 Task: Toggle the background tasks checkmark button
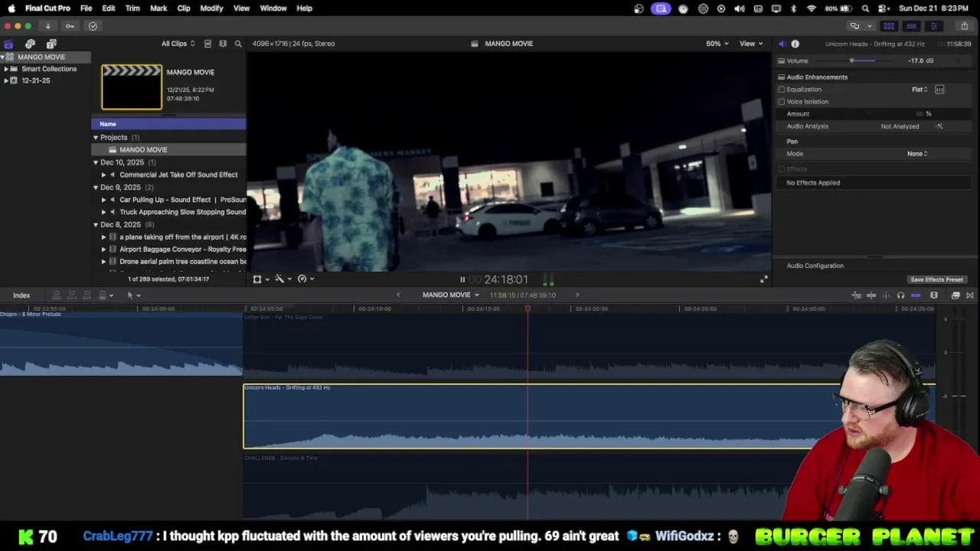pos(93,26)
